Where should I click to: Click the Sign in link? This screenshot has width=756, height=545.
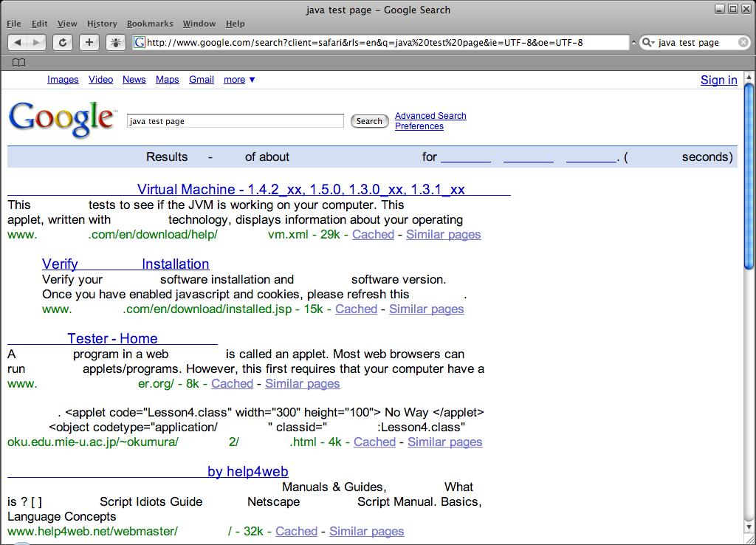(719, 80)
